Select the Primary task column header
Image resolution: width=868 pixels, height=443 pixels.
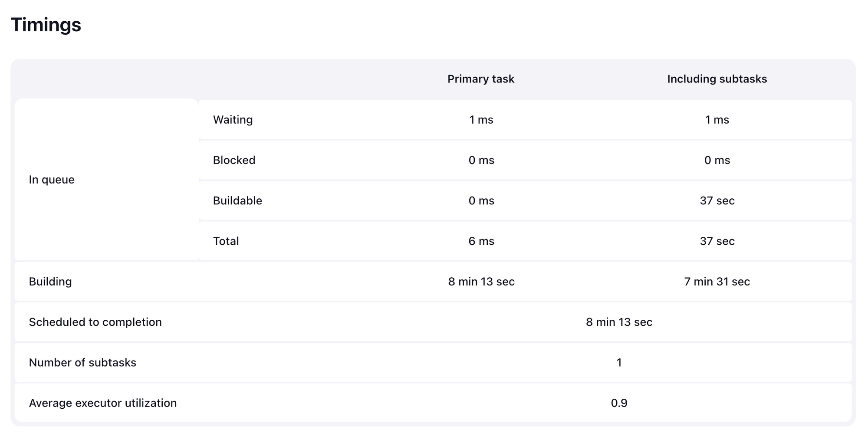coord(481,79)
